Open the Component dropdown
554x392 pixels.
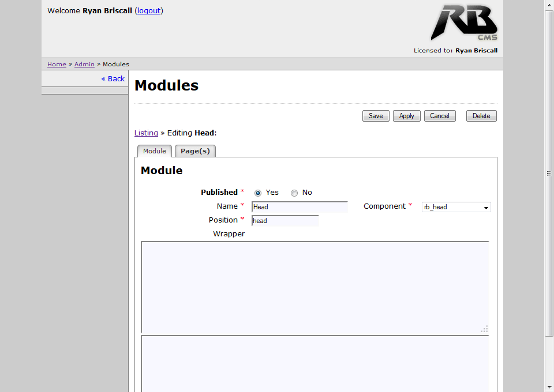point(456,207)
